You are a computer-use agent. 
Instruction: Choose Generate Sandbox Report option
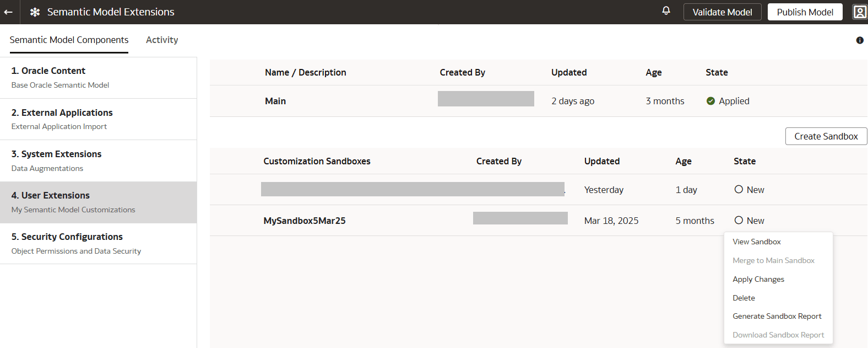[x=777, y=316]
